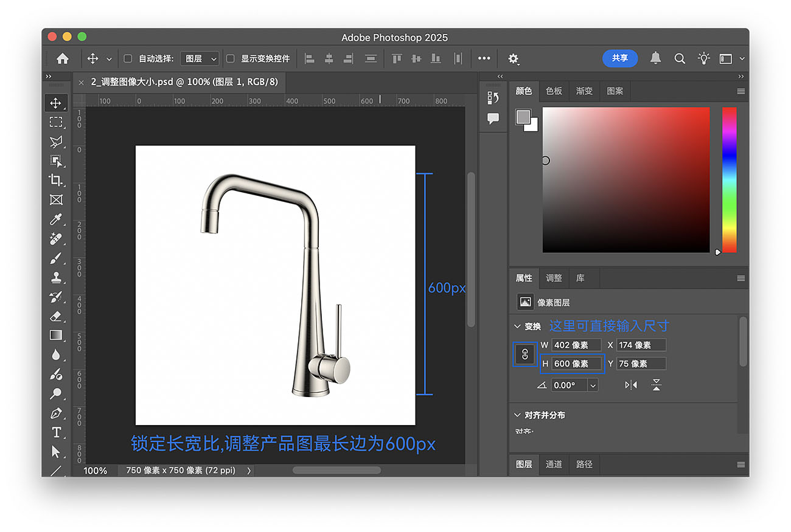The image size is (791, 532).
Task: Switch to the 通道 tab
Action: [554, 464]
